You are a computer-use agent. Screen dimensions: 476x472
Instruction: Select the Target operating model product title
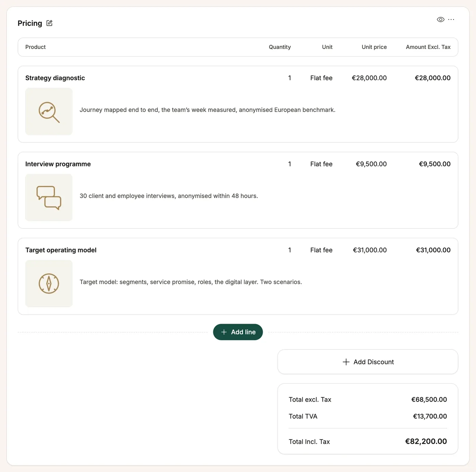[61, 250]
